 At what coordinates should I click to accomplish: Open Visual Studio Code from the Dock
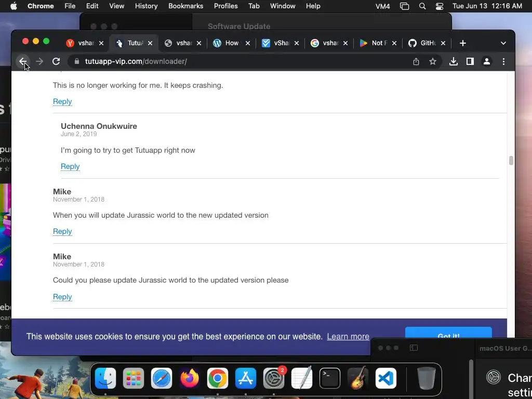[386, 378]
